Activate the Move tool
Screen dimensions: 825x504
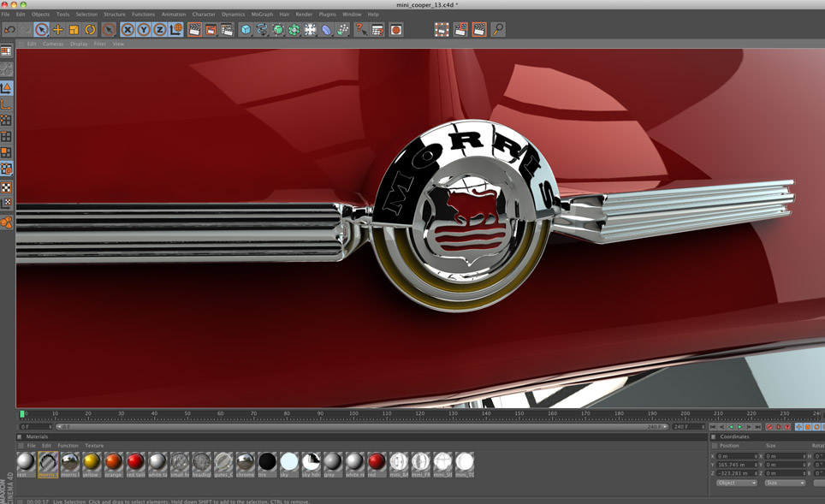click(x=57, y=30)
